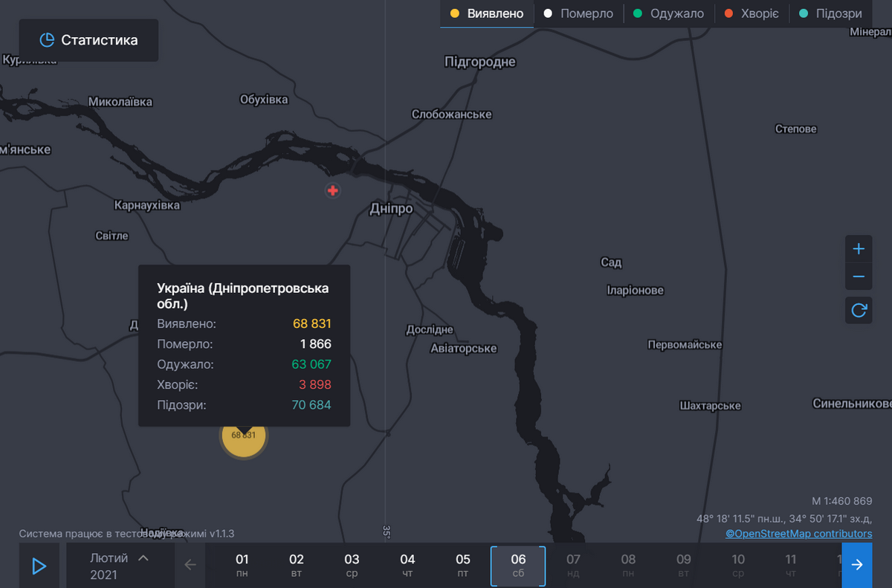This screenshot has width=892, height=588.
Task: Show Одужало cases on map
Action: coord(668,14)
